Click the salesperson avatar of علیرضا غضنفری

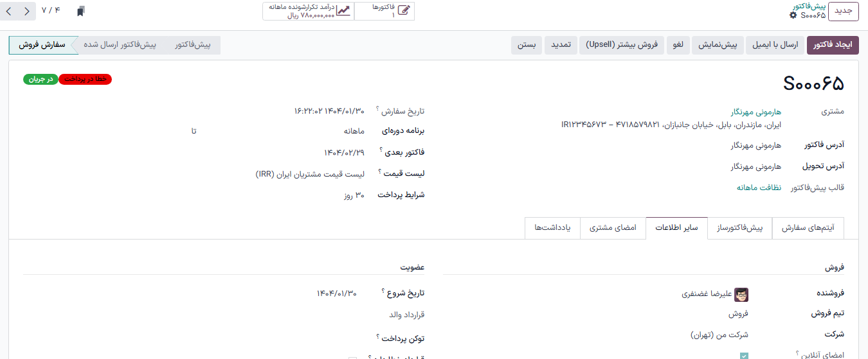(741, 294)
